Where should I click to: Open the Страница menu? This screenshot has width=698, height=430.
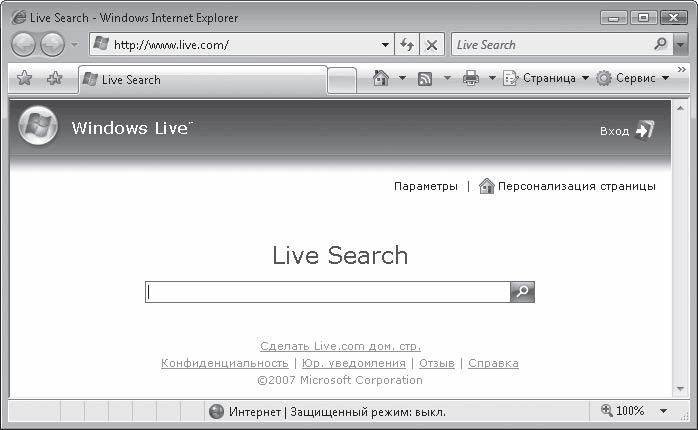[x=546, y=78]
